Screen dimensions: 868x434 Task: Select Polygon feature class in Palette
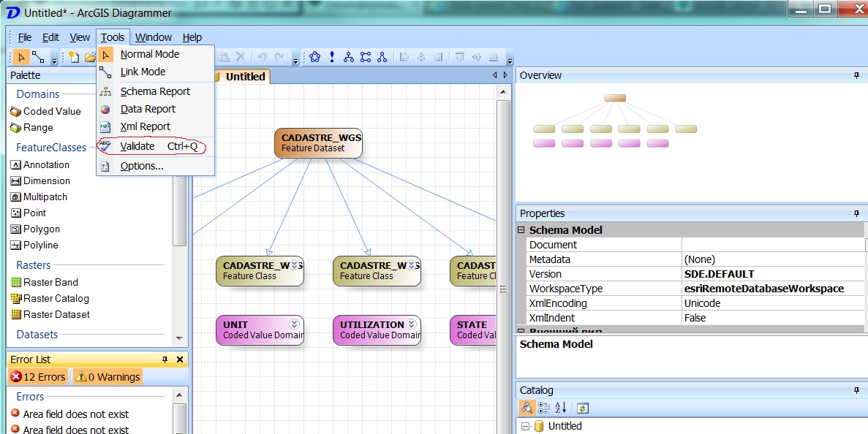point(35,229)
